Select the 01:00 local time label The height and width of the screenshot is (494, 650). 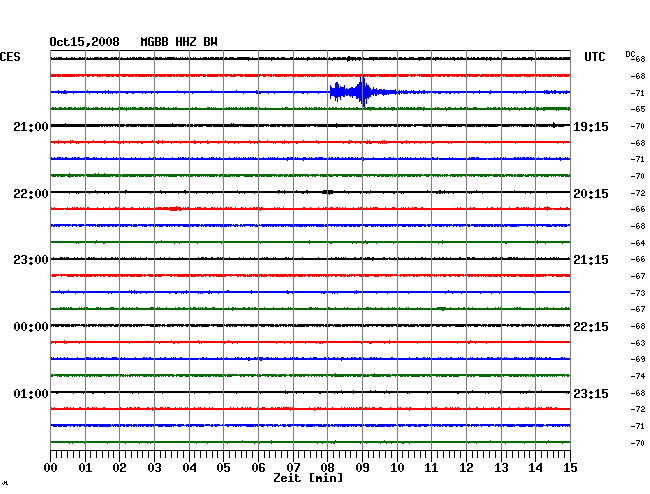[31, 393]
